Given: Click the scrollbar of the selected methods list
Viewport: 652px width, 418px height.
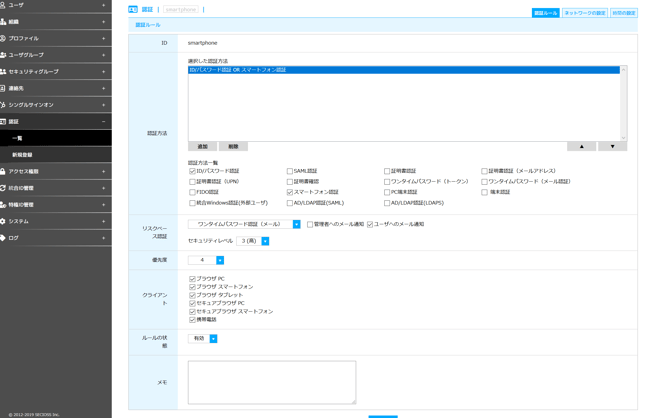Looking at the screenshot, I should click(623, 104).
